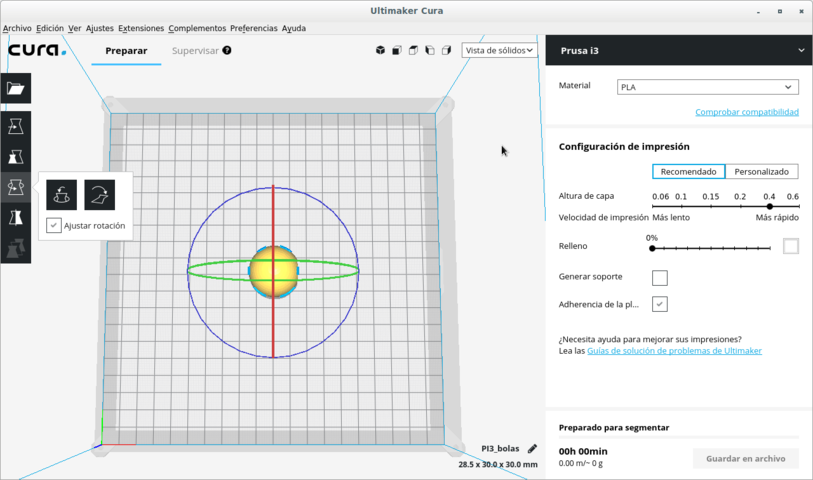Select Recomendado print setup mode
The height and width of the screenshot is (480, 813).
pos(689,172)
